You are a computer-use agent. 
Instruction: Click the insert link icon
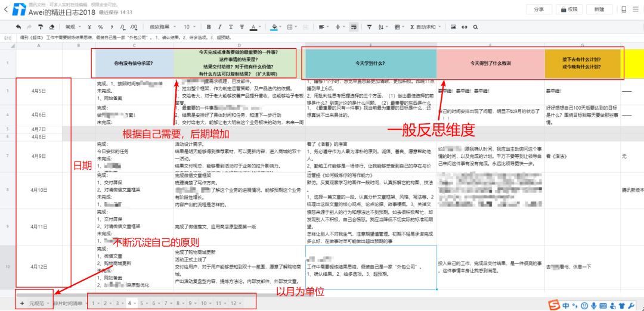tap(465, 27)
